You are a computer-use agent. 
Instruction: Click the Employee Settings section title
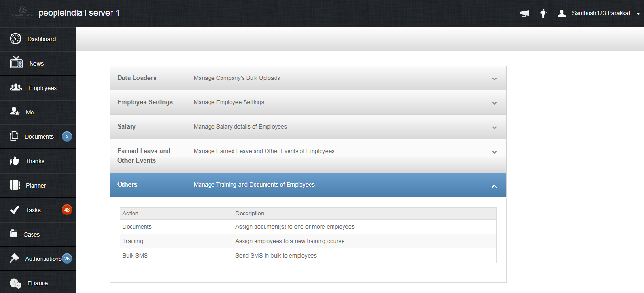(145, 102)
